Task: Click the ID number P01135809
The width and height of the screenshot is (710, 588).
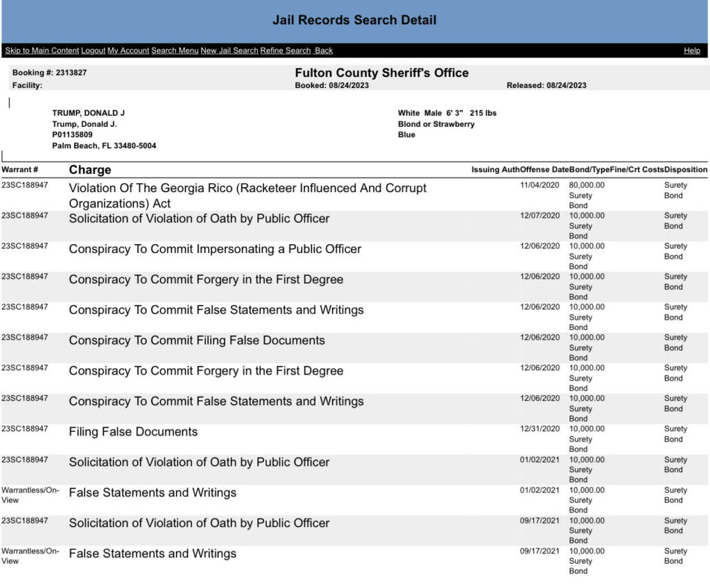Action: [72, 135]
